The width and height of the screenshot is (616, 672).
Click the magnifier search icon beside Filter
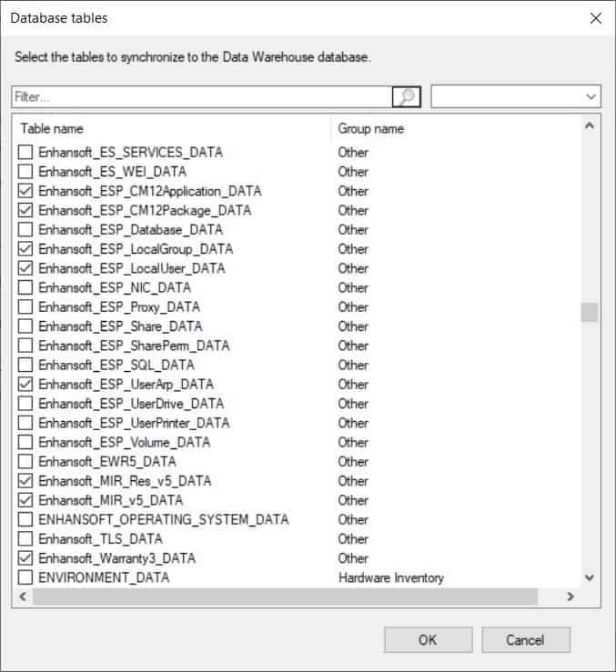[x=406, y=96]
